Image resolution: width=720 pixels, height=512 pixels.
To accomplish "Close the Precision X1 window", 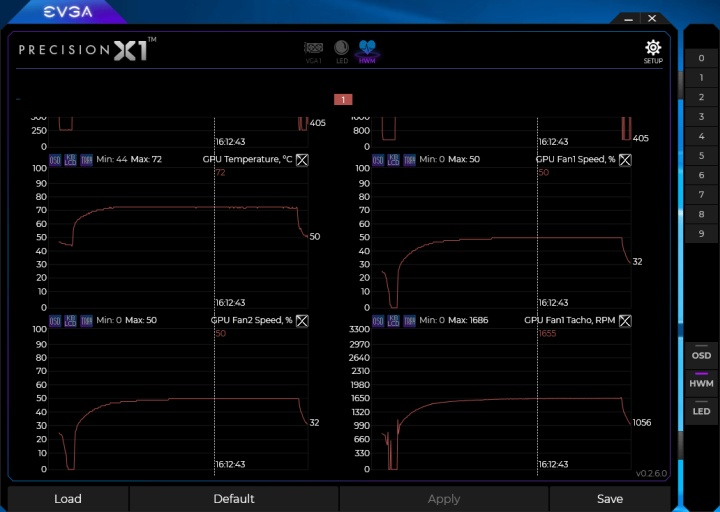I will tap(652, 18).
